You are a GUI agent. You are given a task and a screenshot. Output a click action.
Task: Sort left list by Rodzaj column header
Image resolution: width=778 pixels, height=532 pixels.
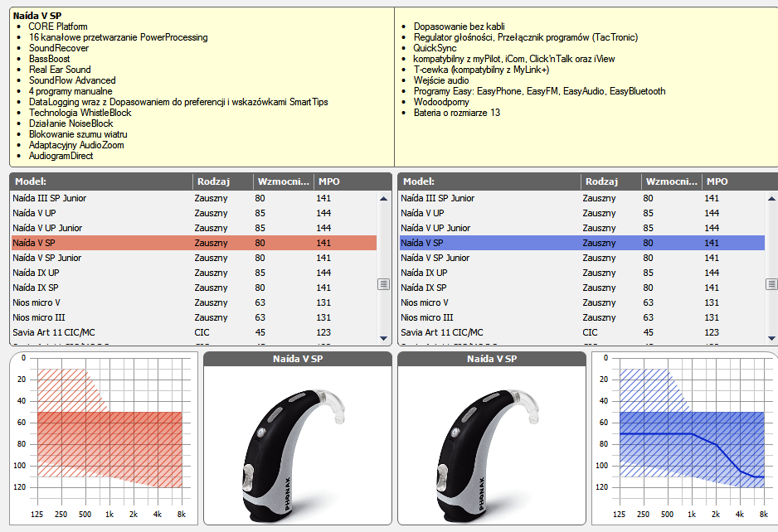coord(222,181)
